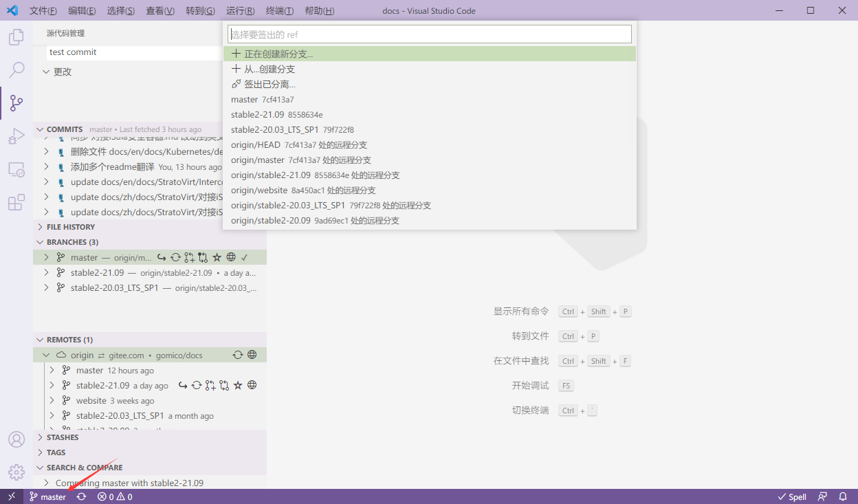Open the Run and Debug view icon

pos(16,136)
